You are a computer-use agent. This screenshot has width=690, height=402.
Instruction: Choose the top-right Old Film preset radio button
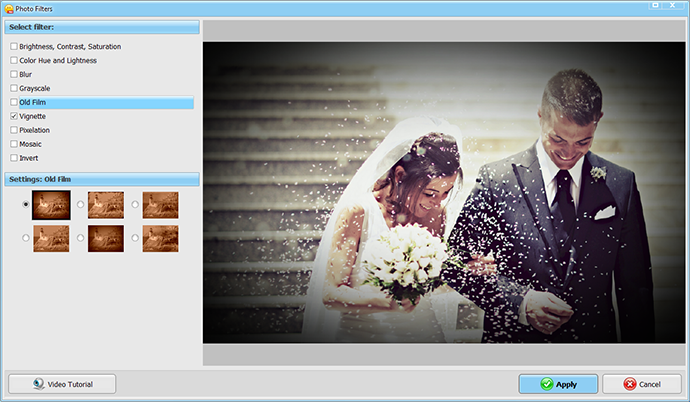(x=135, y=205)
